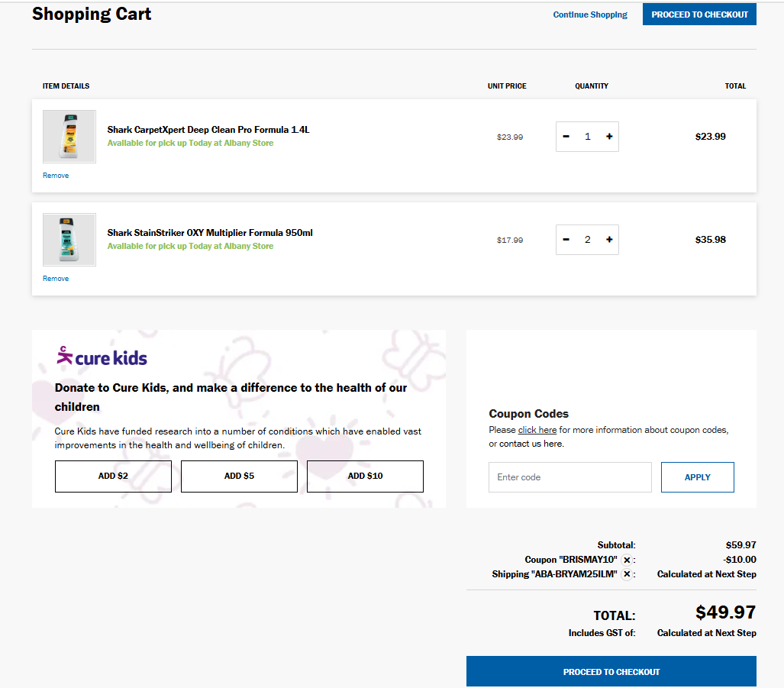This screenshot has height=688, width=784.
Task: Select the $17.99 StainStriker unit price
Action: coord(510,240)
